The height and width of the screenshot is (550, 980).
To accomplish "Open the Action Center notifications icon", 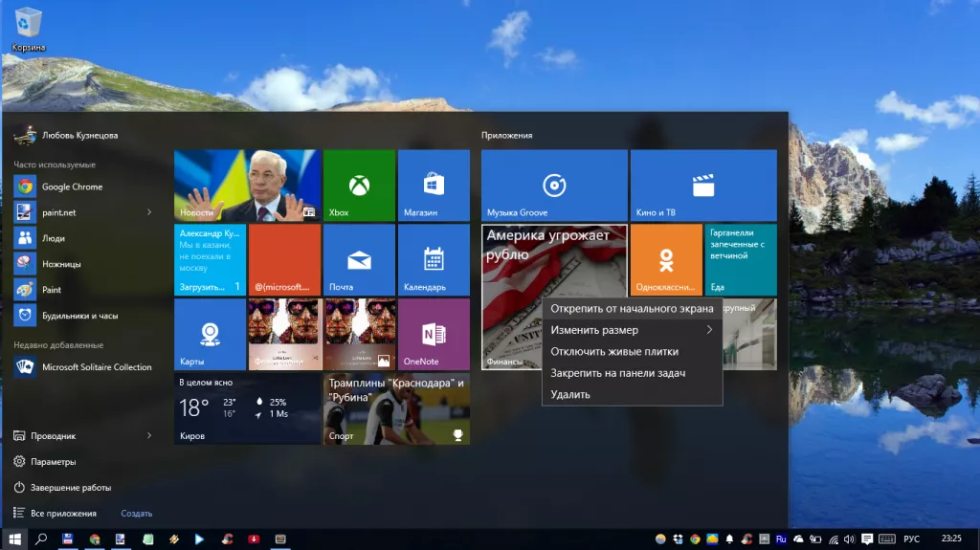I will pos(867,539).
